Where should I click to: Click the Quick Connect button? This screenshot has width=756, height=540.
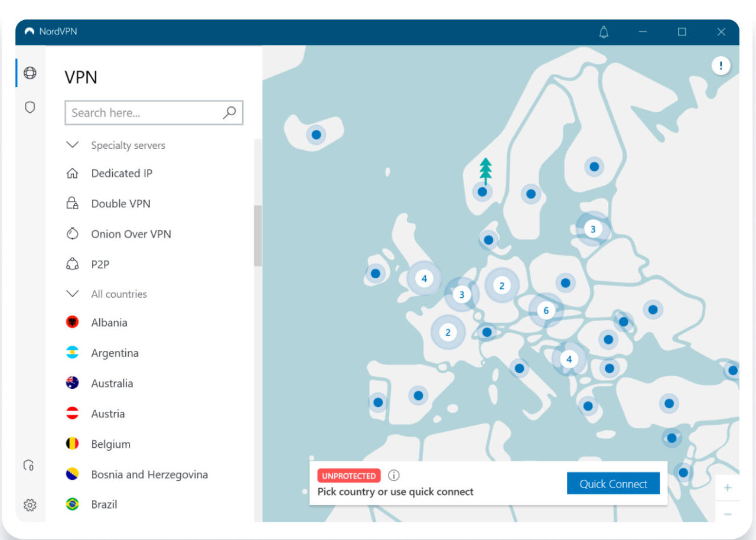click(613, 483)
